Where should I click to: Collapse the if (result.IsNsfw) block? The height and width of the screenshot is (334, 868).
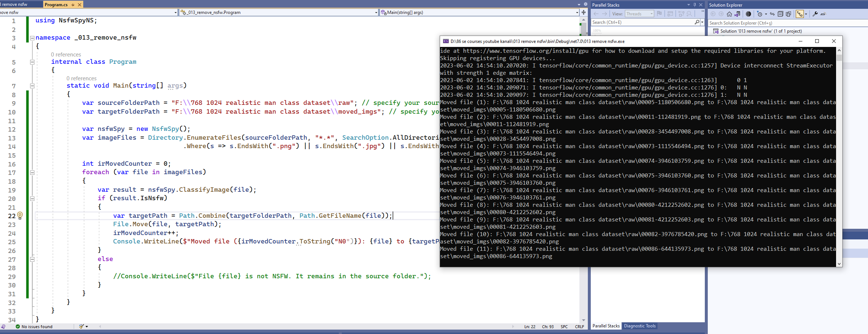[x=32, y=198]
